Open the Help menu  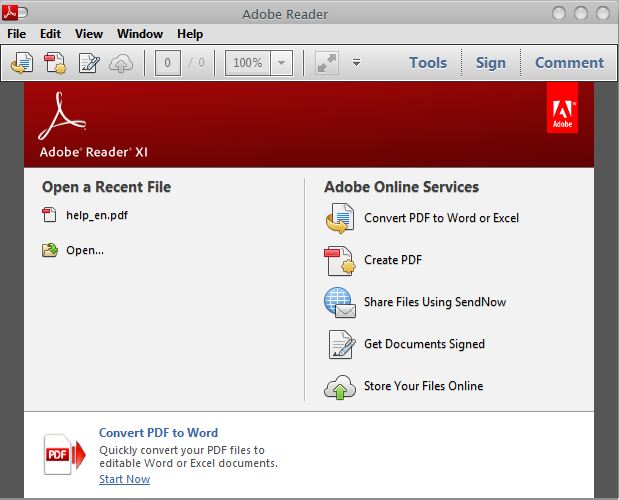tap(190, 34)
